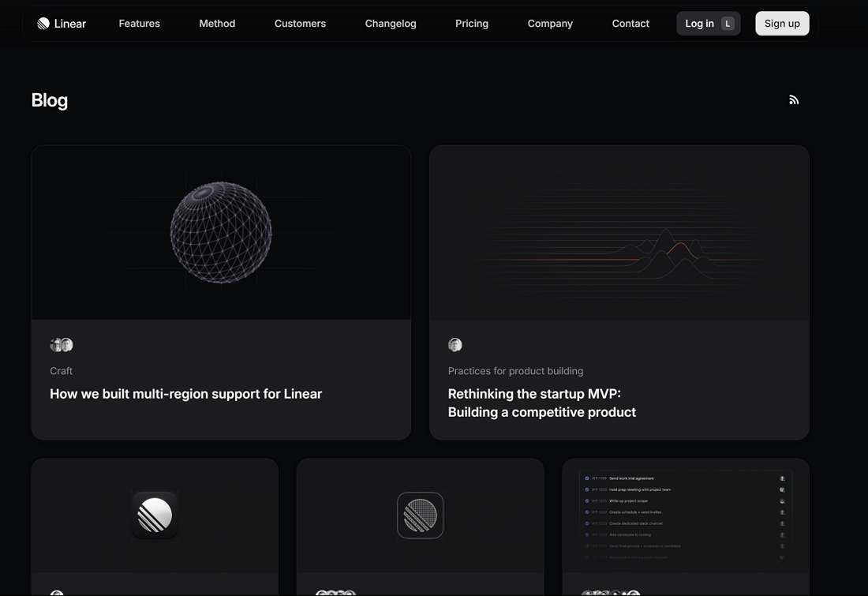Select the Craft category label
The width and height of the screenshot is (868, 596).
(x=61, y=370)
